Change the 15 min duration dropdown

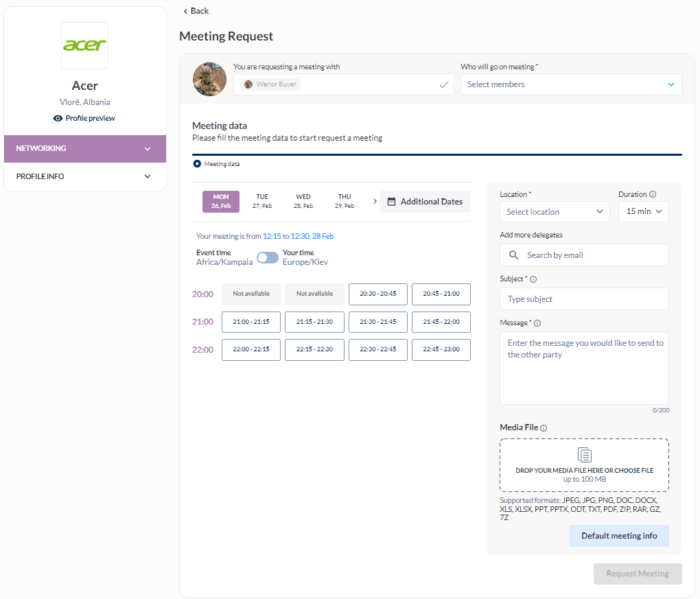tap(643, 211)
